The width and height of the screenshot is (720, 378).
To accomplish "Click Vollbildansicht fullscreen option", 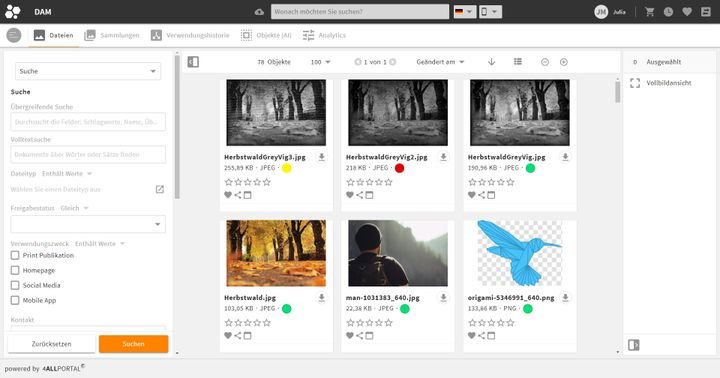I will click(x=661, y=83).
